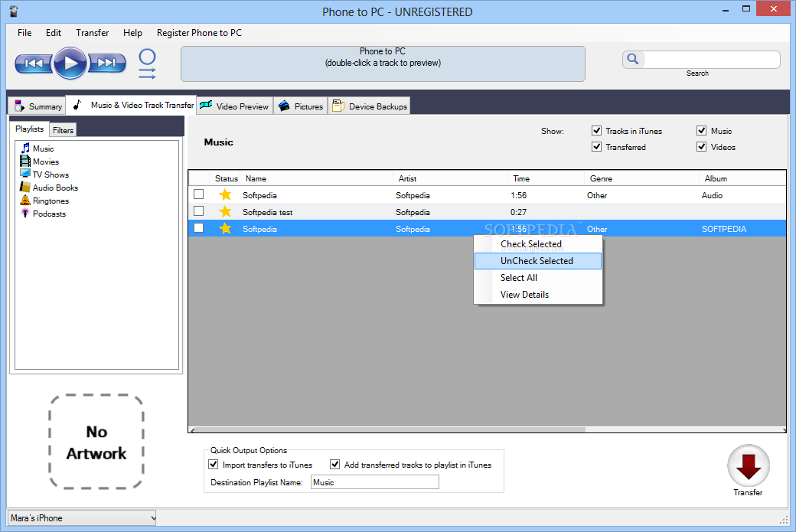Sort by Status column header

coord(225,178)
